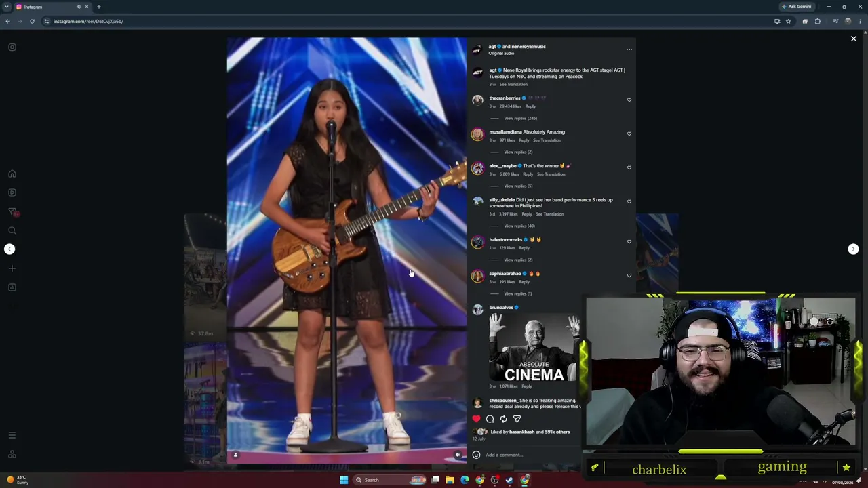The height and width of the screenshot is (488, 868).
Task: Toggle the reel audio mute button
Action: pyautogui.click(x=458, y=455)
